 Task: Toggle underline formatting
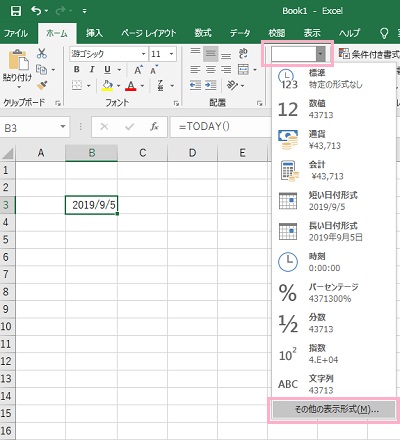pos(107,69)
